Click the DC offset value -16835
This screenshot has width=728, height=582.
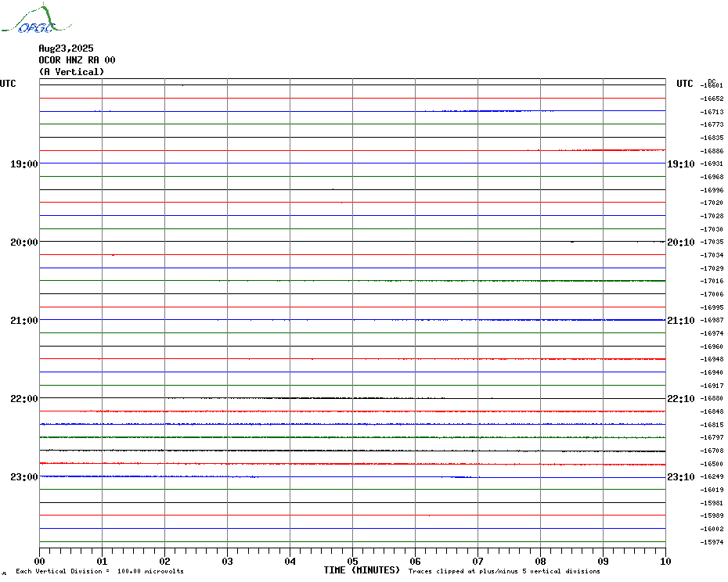tap(712, 138)
